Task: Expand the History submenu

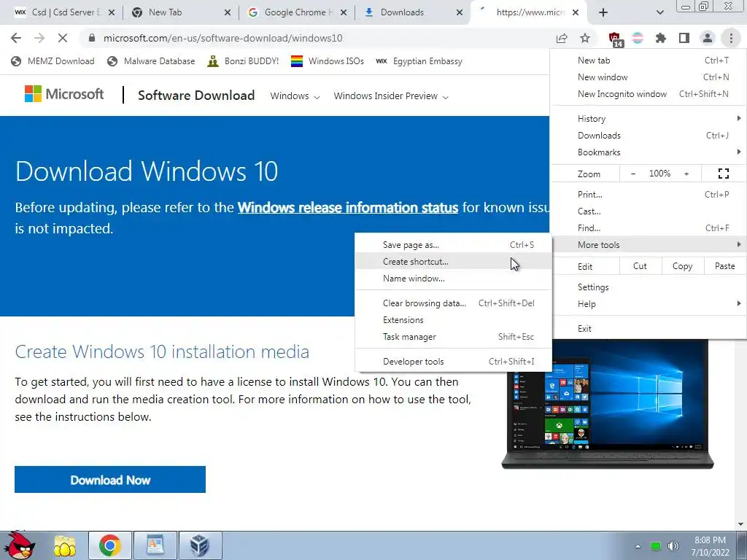Action: [649, 119]
